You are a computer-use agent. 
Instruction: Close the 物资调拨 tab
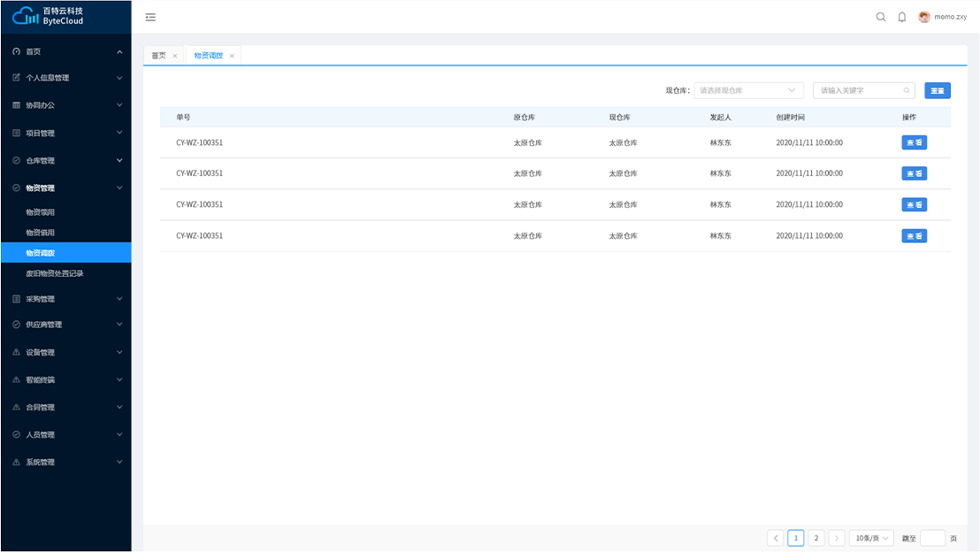pos(232,56)
